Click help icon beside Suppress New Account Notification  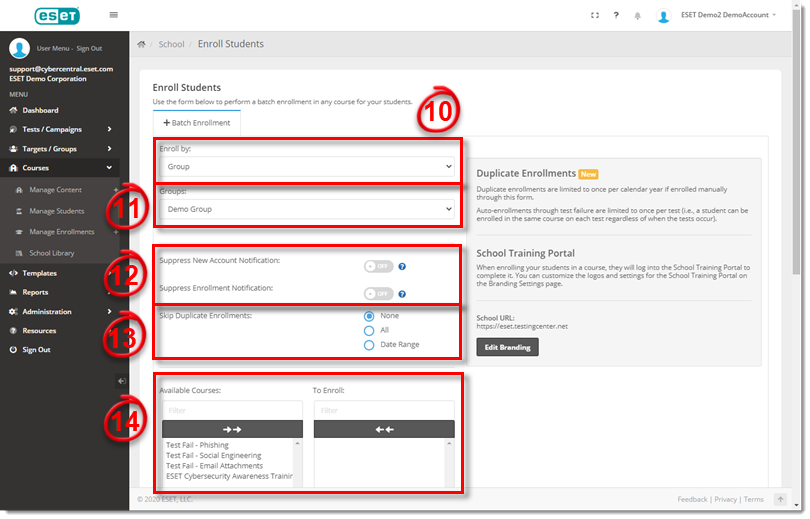click(402, 267)
